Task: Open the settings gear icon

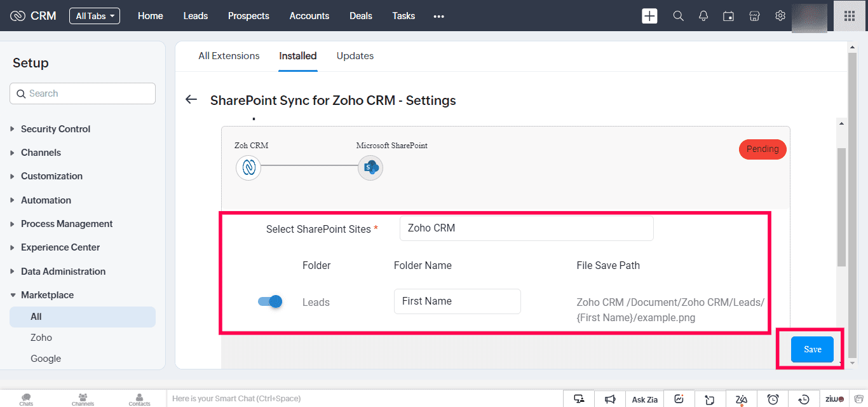Action: click(x=780, y=16)
